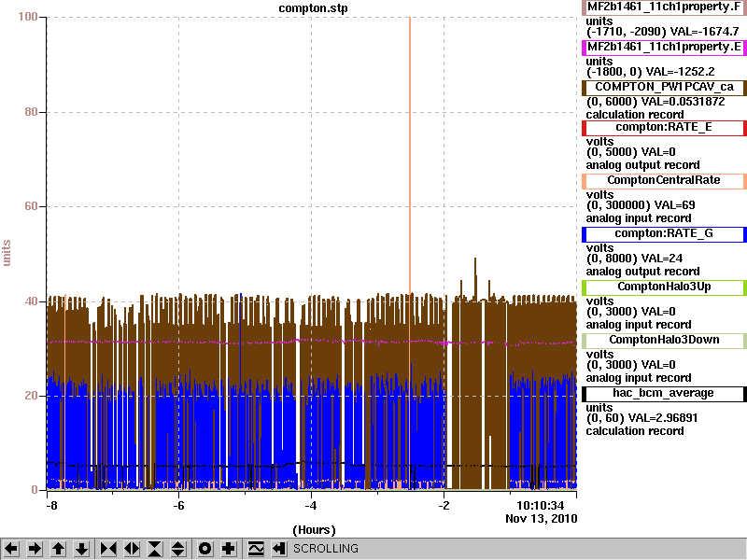
Task: Pan the graph down with arrow button
Action: [x=82, y=549]
